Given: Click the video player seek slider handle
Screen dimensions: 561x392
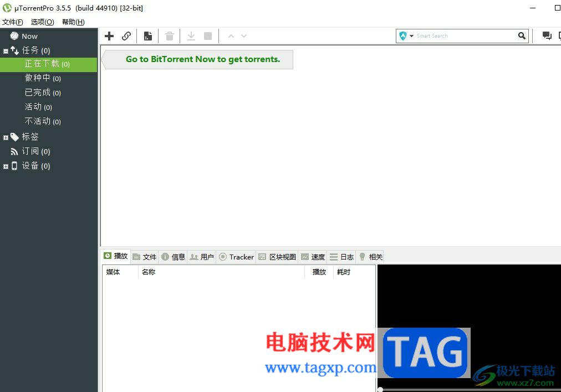Looking at the screenshot, I should (x=380, y=389).
